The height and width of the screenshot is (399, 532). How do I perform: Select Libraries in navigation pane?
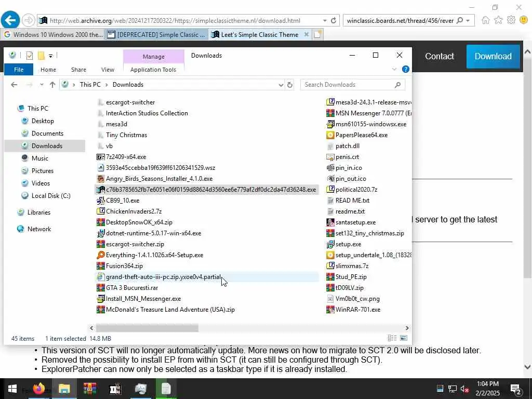click(38, 212)
